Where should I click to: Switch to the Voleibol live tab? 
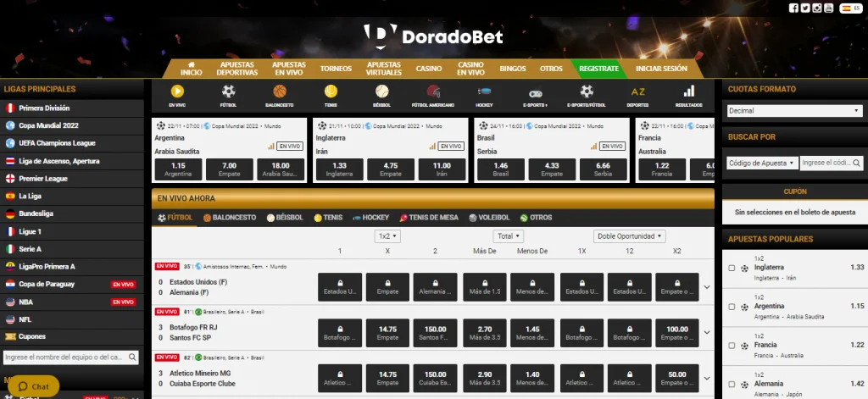(489, 218)
